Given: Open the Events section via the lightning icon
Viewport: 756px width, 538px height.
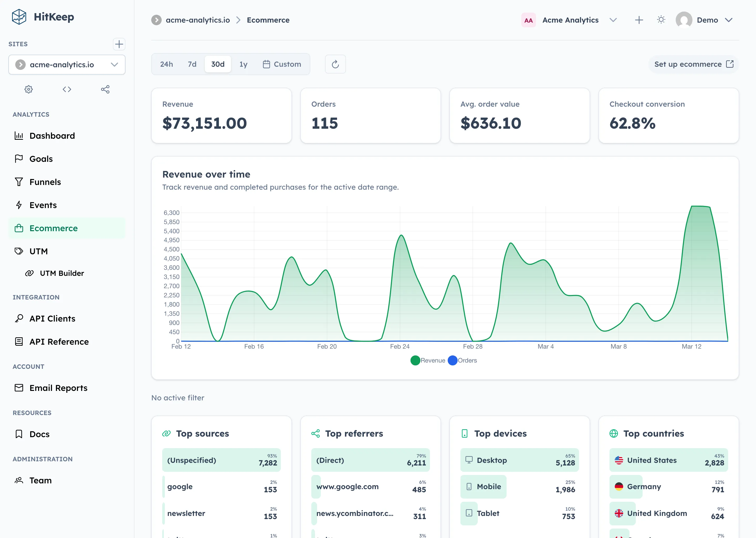Looking at the screenshot, I should point(43,205).
